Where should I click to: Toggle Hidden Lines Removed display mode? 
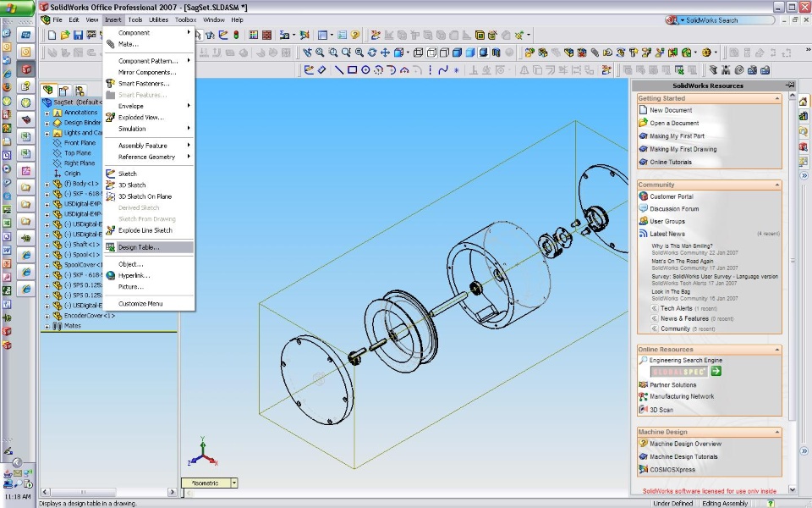pos(444,52)
